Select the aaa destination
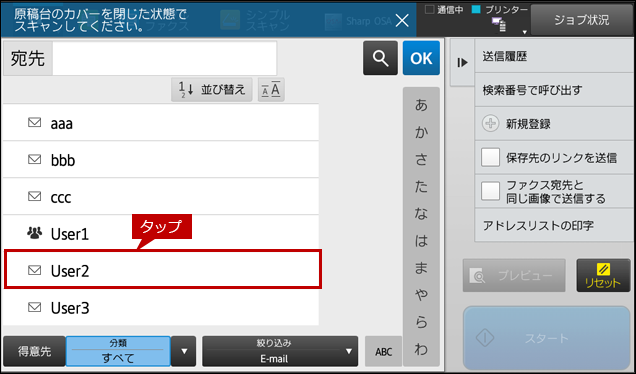Screen dimensions: 636x374 (x=161, y=123)
